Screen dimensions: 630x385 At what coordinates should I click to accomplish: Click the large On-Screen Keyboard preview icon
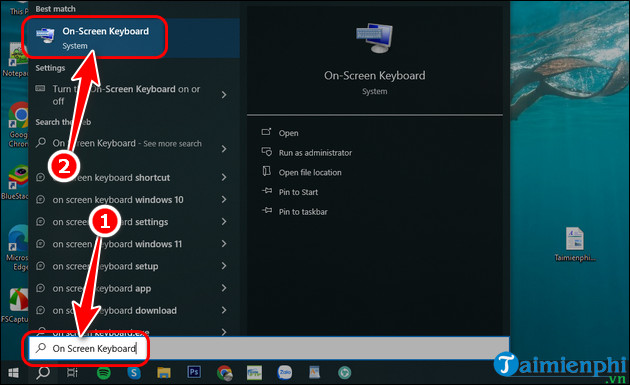click(374, 38)
